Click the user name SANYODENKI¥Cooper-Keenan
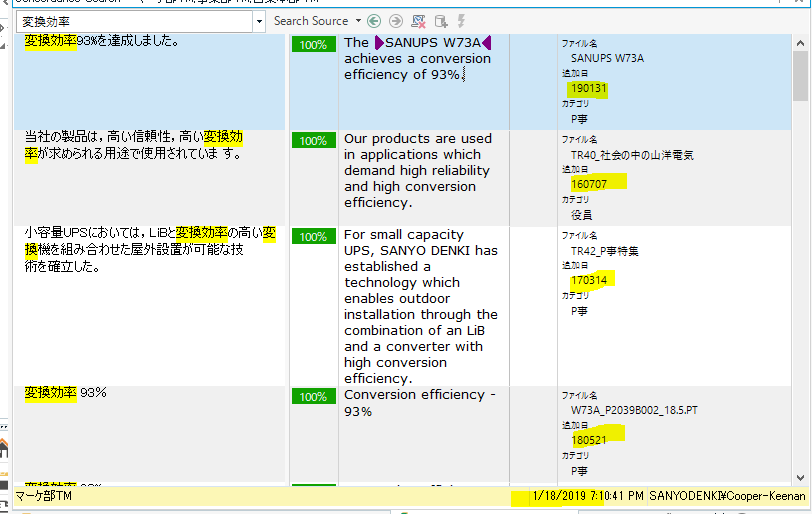812x514 pixels. [727, 496]
